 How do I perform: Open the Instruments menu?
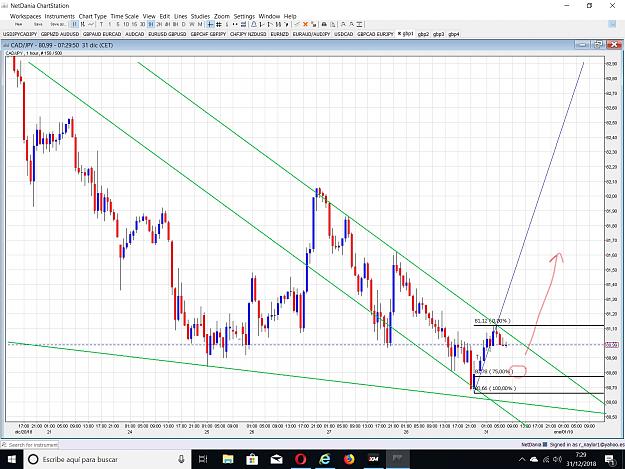coord(59,16)
